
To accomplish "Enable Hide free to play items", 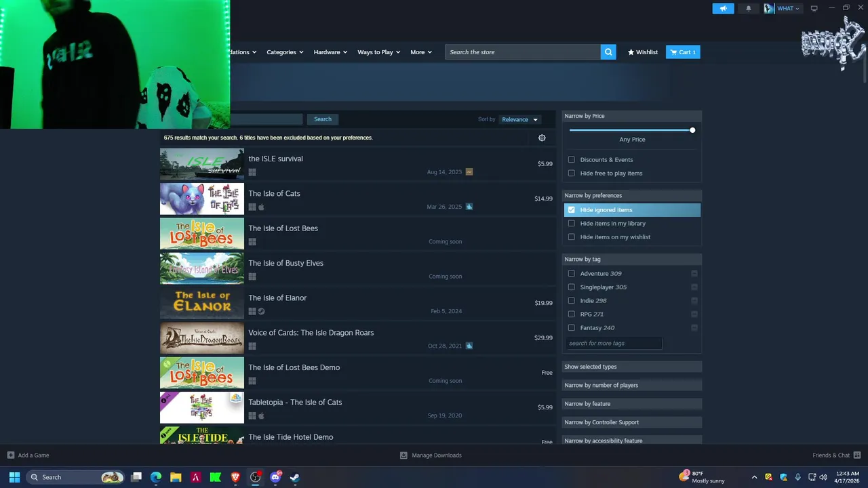I will point(572,174).
